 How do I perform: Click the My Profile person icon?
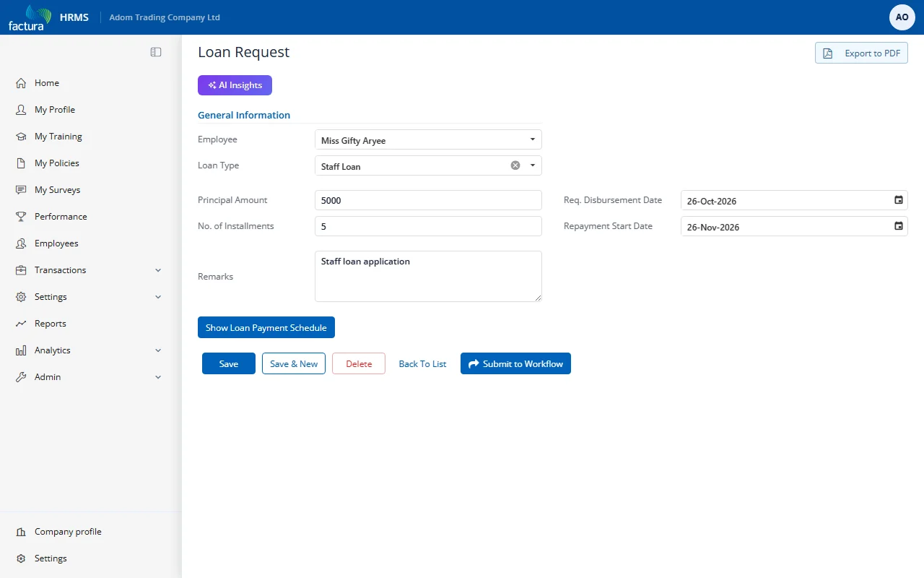(21, 110)
